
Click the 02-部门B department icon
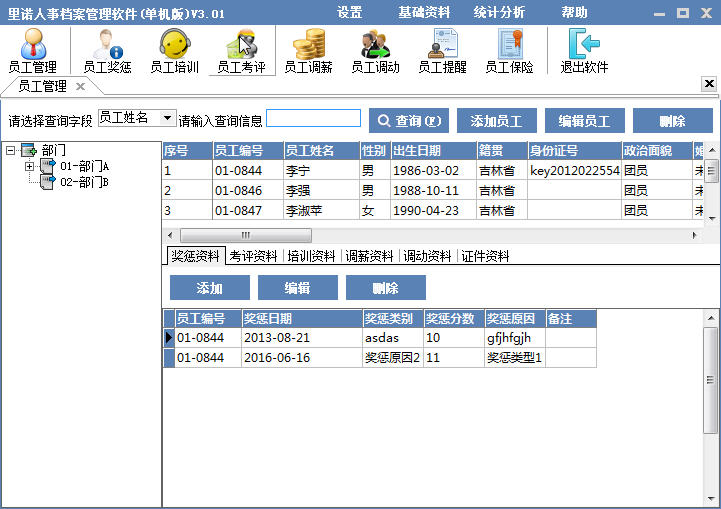[x=47, y=182]
